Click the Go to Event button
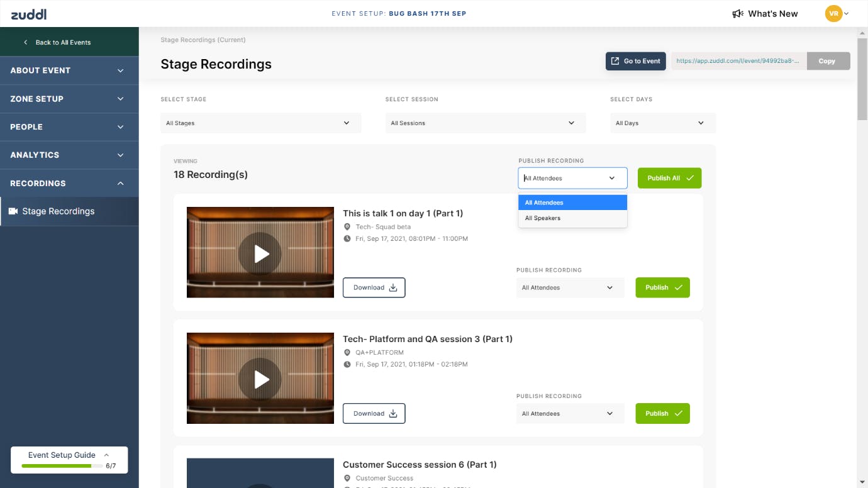868x488 pixels. (x=635, y=61)
